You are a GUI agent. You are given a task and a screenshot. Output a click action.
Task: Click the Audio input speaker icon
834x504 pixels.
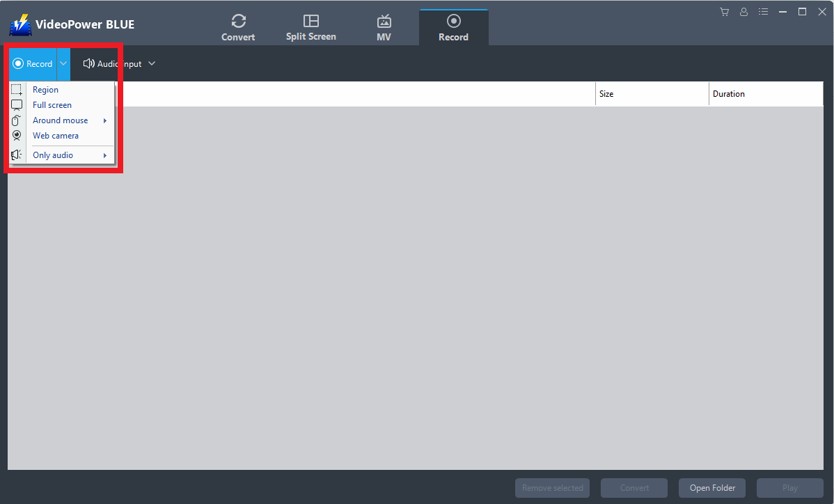[x=89, y=64]
